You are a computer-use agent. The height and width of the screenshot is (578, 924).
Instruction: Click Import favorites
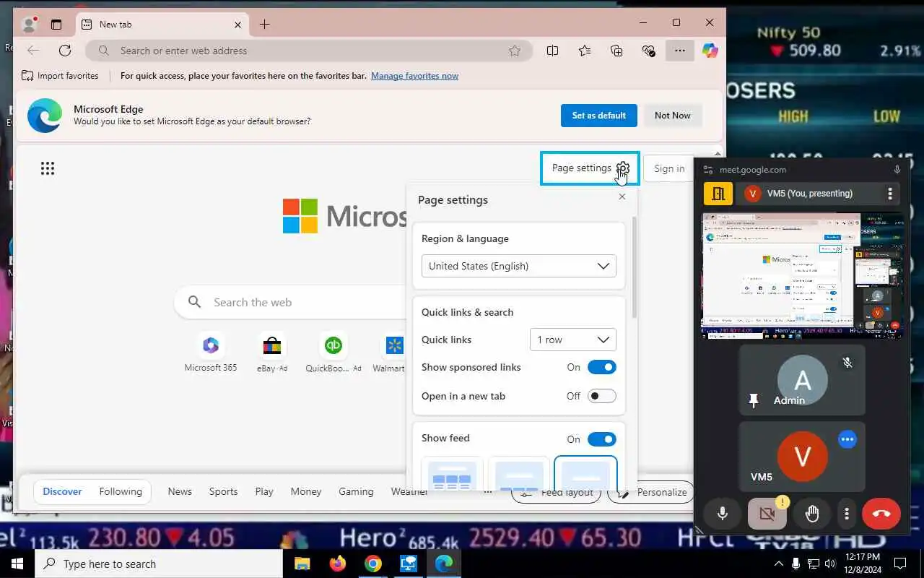pyautogui.click(x=60, y=76)
